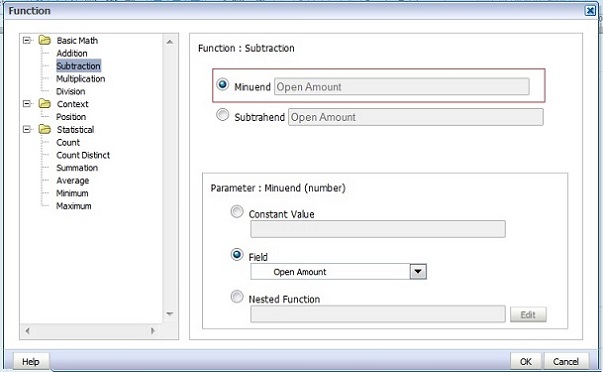Select the Minimum function
Screen dimensions: 603x372
pos(72,193)
